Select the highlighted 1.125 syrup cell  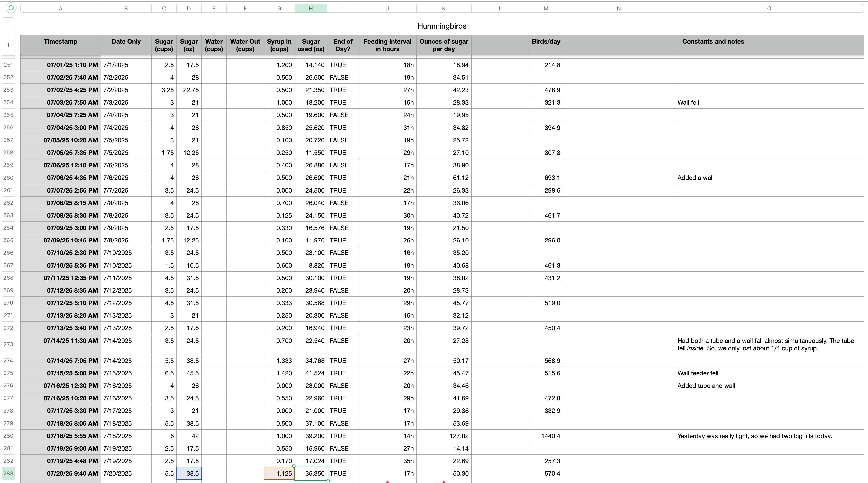(279, 473)
